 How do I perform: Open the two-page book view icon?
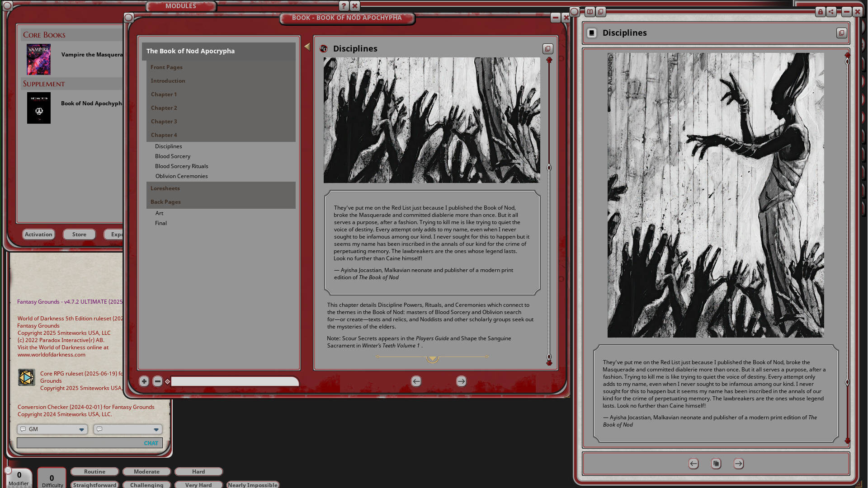590,12
